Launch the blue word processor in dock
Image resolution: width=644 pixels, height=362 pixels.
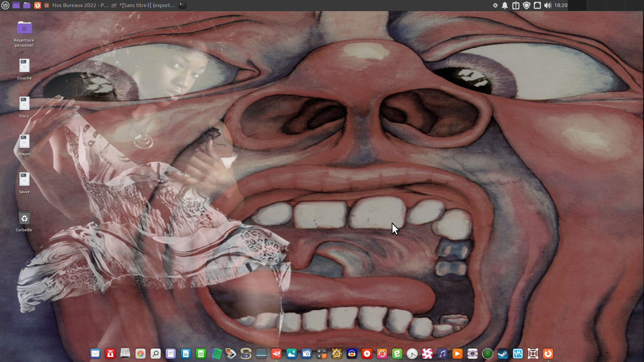pyautogui.click(x=186, y=354)
